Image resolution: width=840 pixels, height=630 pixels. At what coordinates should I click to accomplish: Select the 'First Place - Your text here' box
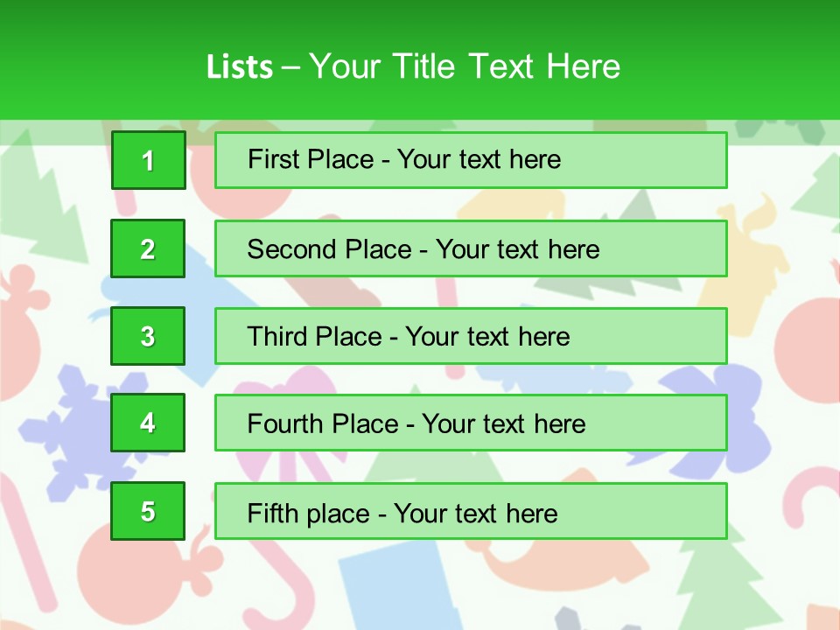click(x=471, y=160)
